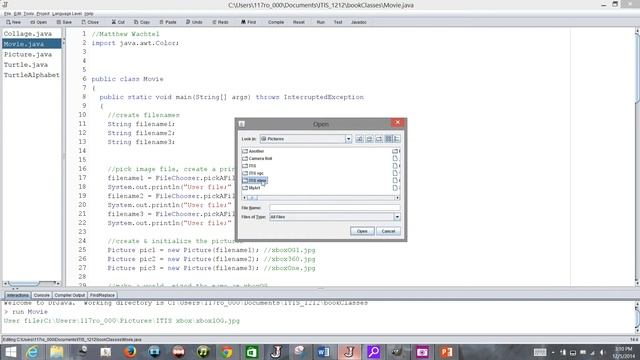Close the Open dialog
Screen dimensions: 640x360
click(398, 123)
